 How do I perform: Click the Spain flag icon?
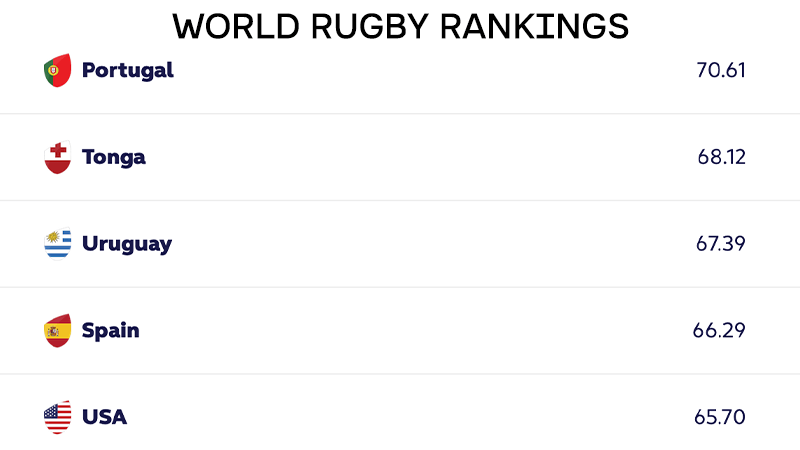pyautogui.click(x=58, y=331)
